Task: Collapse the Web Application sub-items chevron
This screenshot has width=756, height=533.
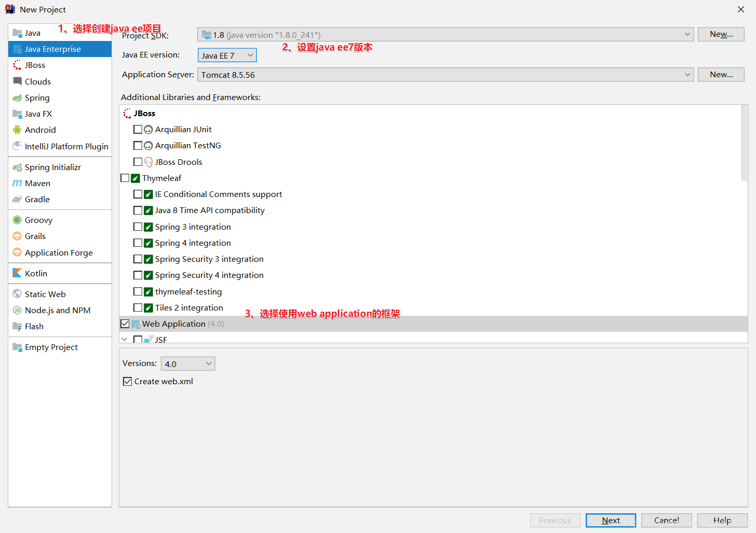Action: (x=125, y=339)
